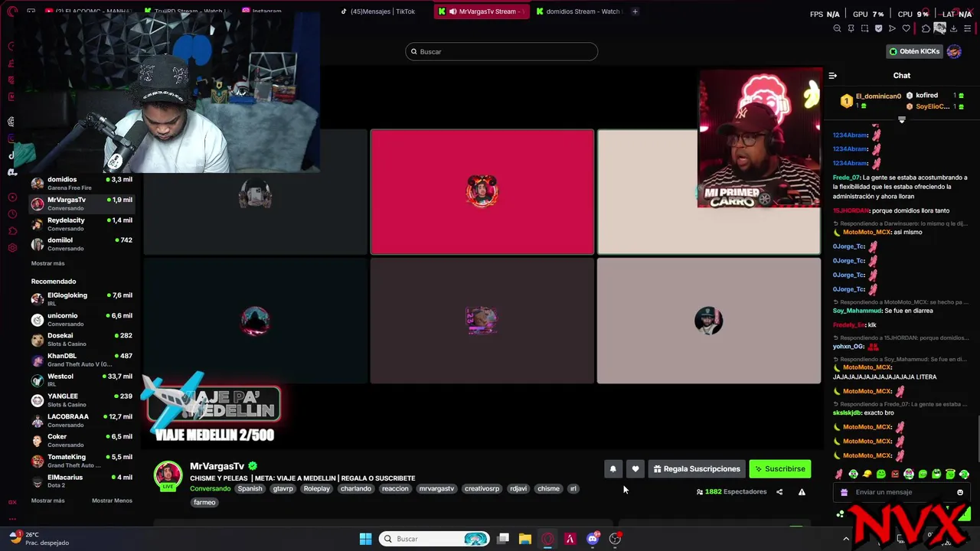Click the Regala Suscripciones button

click(x=696, y=469)
